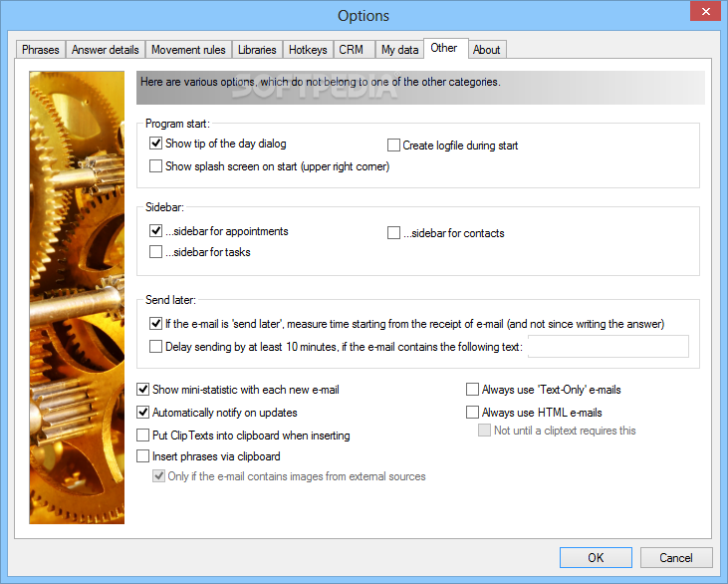
Task: Enable sidebar for tasks checkbox
Action: 155,252
